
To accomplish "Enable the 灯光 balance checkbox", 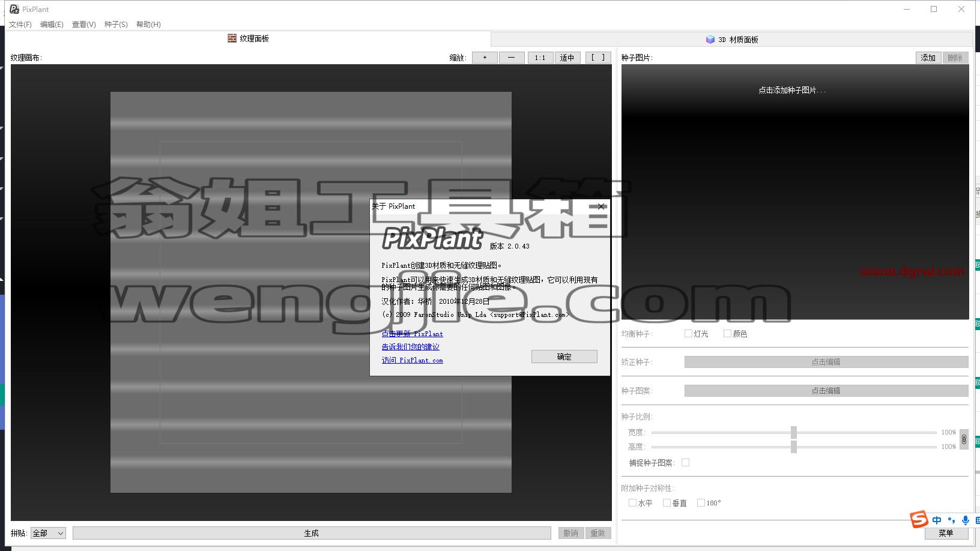I will (688, 334).
